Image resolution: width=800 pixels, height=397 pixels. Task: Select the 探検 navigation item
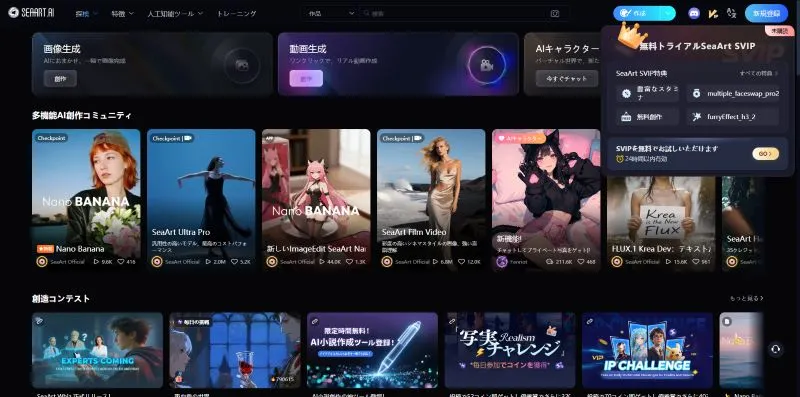(82, 14)
